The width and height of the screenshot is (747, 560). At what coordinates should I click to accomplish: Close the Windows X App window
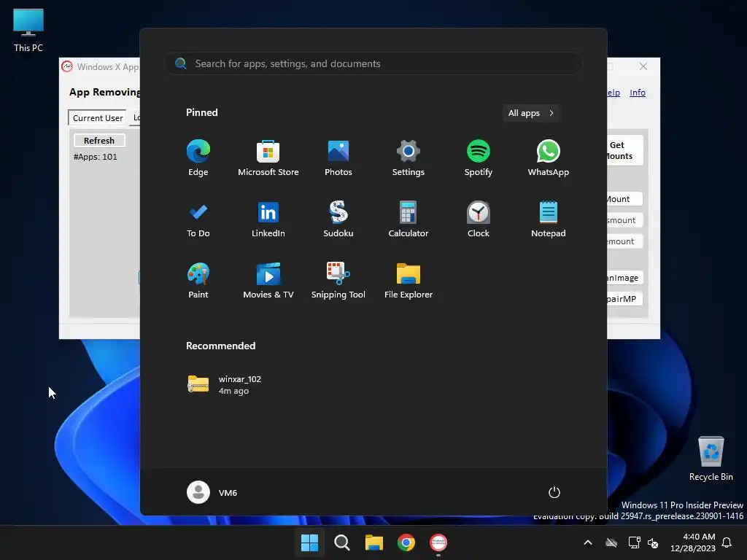click(x=643, y=66)
